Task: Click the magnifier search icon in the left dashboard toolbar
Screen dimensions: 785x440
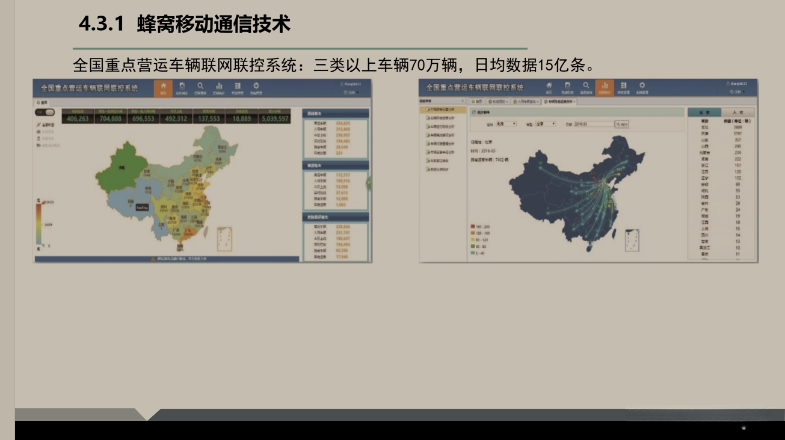Action: [200, 88]
